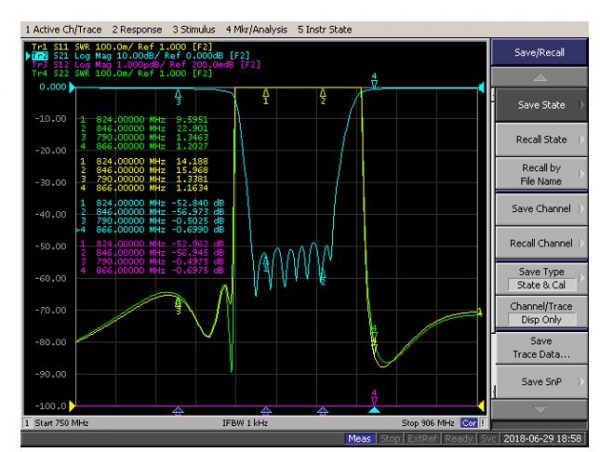Expand the Save Channel submenu arrow
Viewport: 600px width, 452px height.
[582, 209]
